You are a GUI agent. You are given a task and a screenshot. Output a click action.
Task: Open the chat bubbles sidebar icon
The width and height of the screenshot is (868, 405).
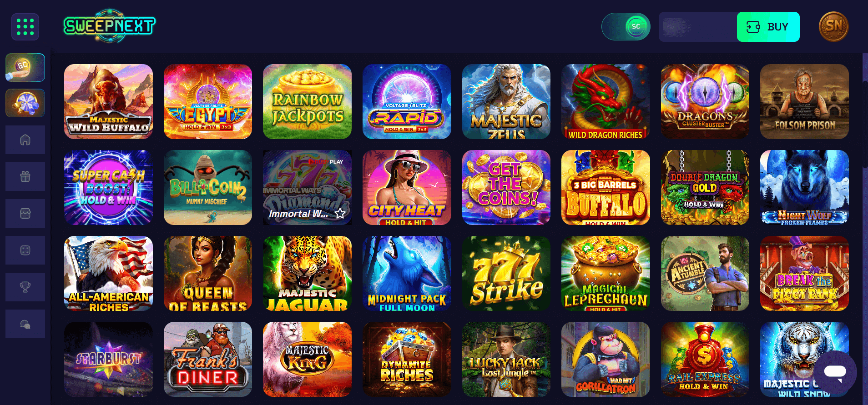25,324
